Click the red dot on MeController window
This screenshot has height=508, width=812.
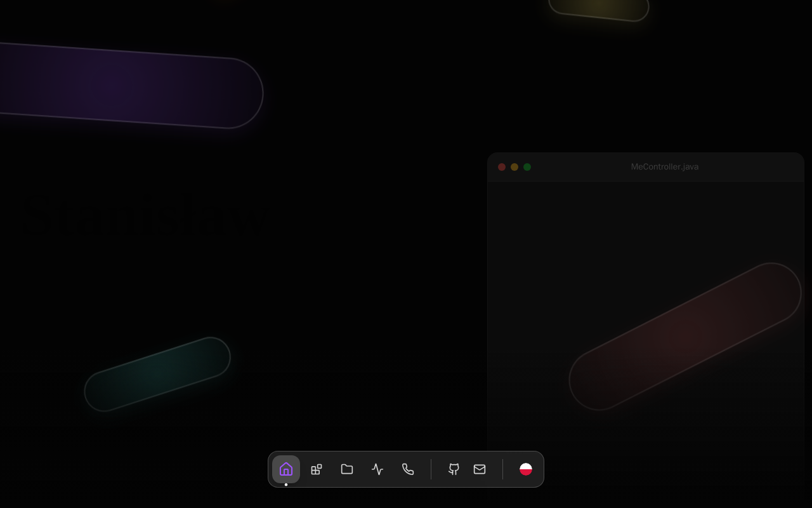[x=502, y=167]
